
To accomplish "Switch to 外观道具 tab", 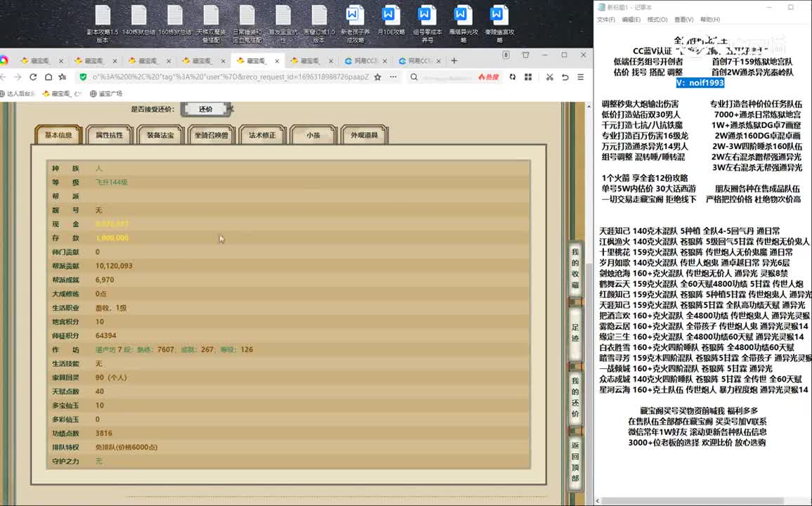I will [x=364, y=135].
